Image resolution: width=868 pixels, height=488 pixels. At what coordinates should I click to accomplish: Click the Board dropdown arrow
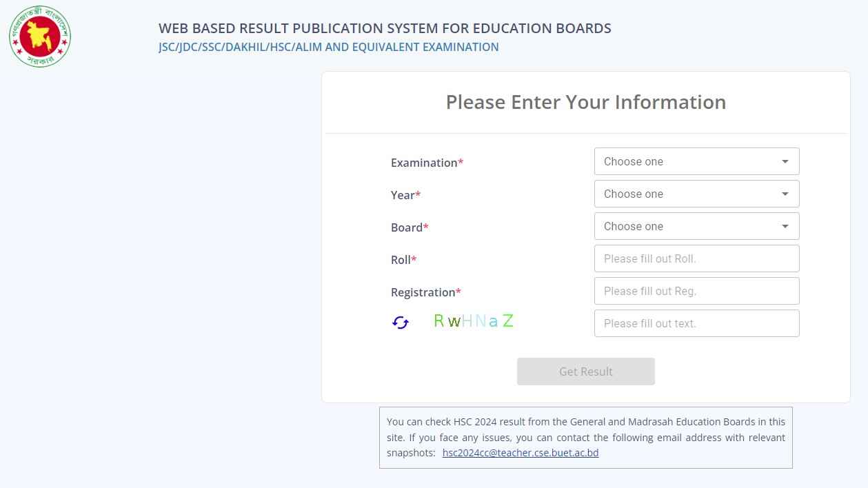point(785,226)
